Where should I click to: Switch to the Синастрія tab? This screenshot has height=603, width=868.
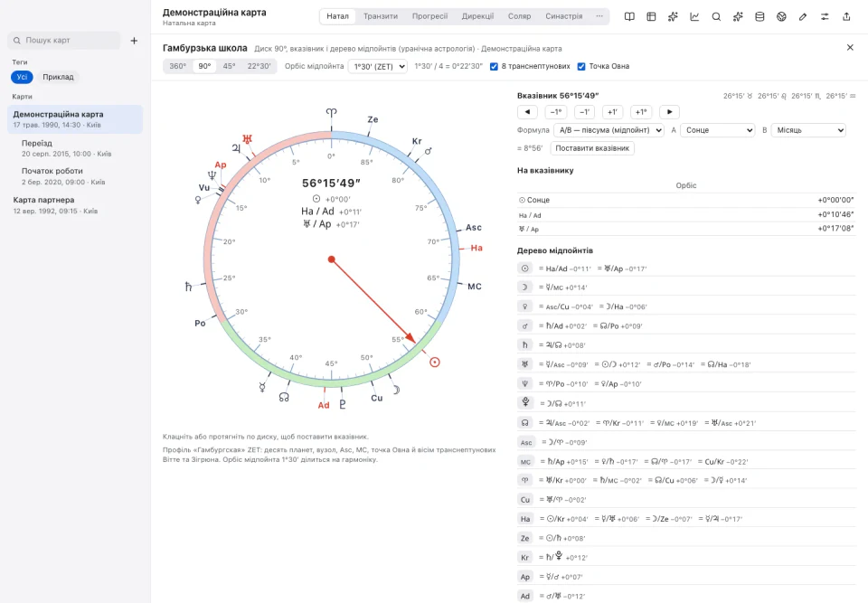click(563, 16)
